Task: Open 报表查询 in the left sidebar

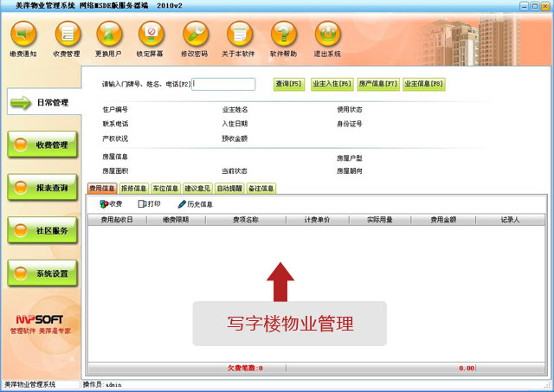Action: click(x=40, y=187)
